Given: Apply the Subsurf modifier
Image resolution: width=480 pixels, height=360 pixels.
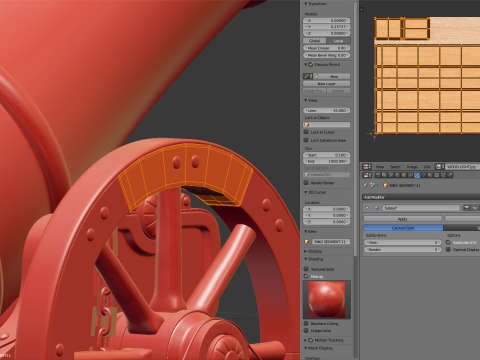Looking at the screenshot, I should coord(403,219).
